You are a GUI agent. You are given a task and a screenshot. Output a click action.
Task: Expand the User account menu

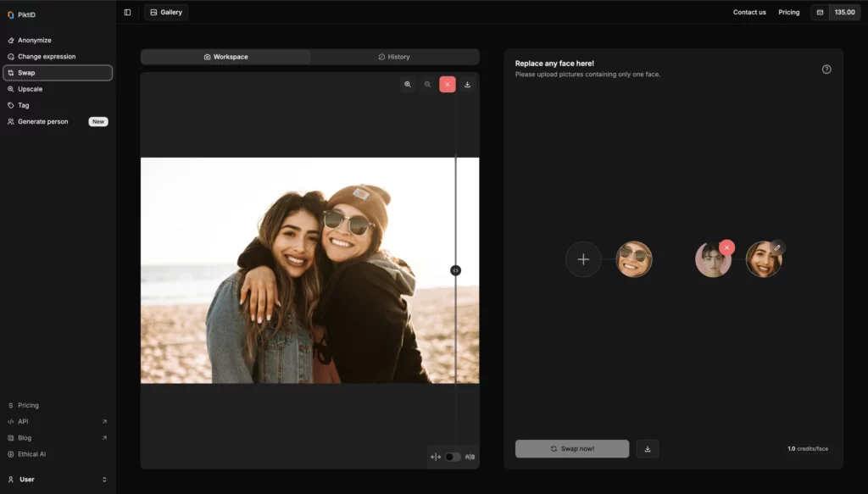(x=57, y=480)
